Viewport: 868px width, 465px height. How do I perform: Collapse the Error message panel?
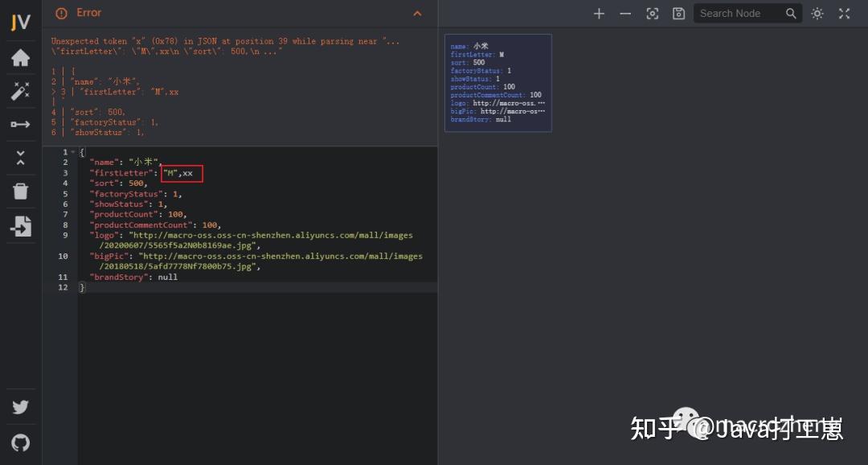point(417,13)
